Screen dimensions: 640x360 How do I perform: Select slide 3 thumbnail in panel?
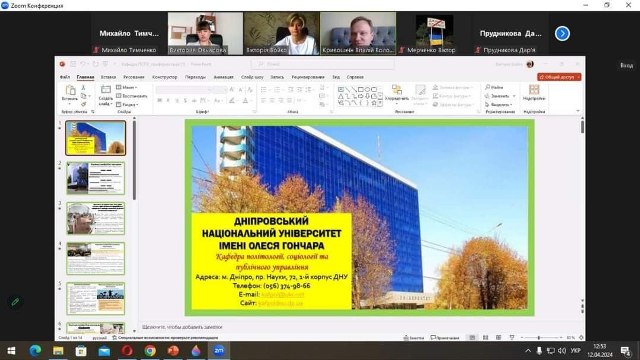[x=96, y=218]
